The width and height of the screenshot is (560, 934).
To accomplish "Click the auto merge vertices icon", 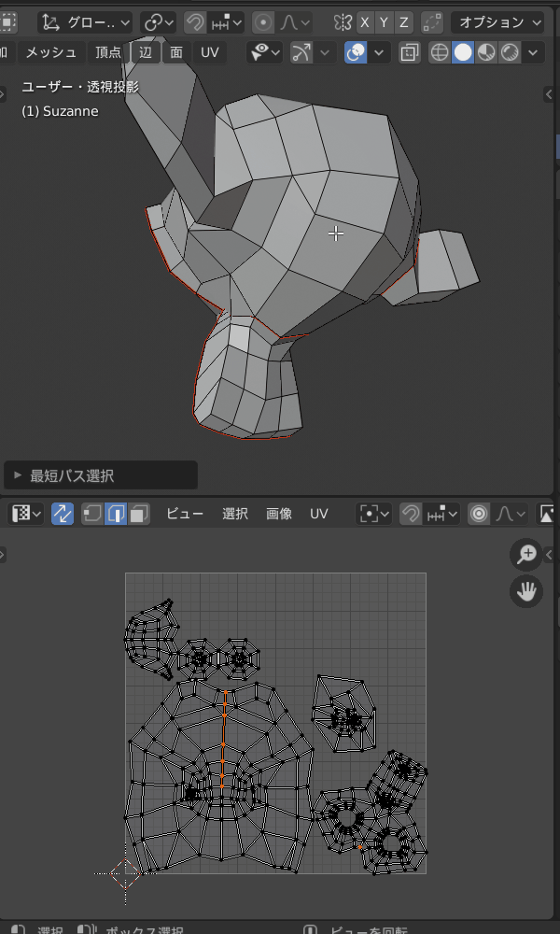I will pyautogui.click(x=431, y=22).
